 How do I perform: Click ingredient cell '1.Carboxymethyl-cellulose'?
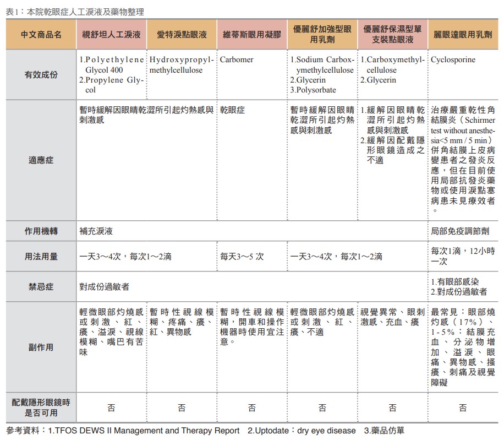pyautogui.click(x=392, y=64)
